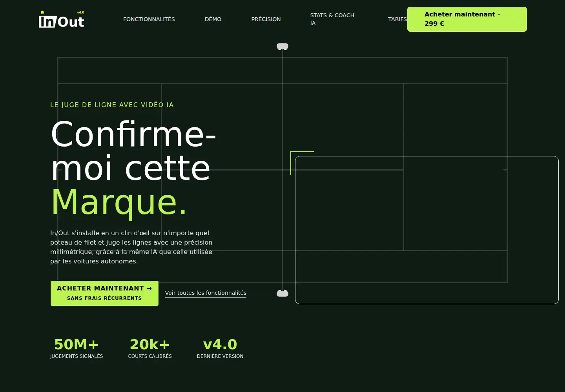Click the outlined video panel

coord(427,230)
